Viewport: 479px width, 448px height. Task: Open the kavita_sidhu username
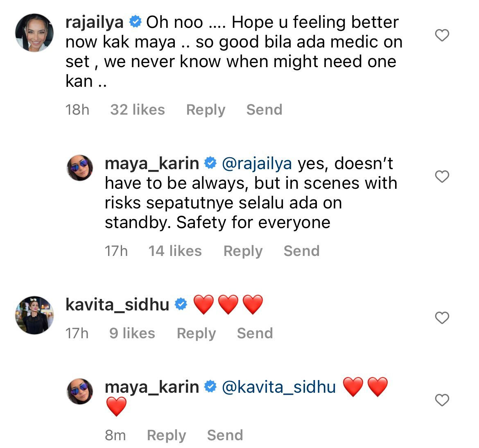click(117, 305)
